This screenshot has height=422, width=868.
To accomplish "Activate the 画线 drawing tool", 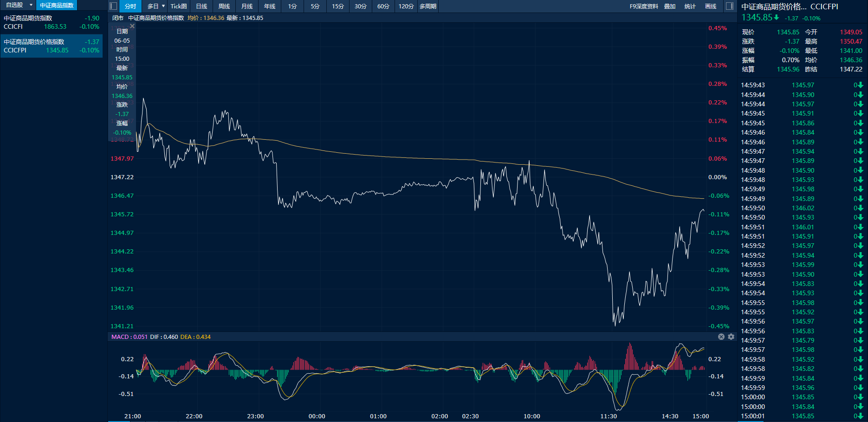I will click(x=710, y=6).
